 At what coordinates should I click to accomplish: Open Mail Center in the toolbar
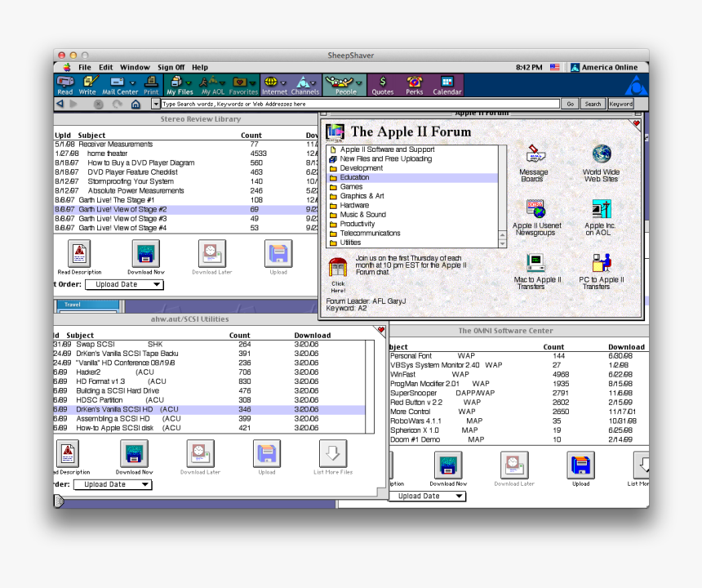pyautogui.click(x=120, y=85)
